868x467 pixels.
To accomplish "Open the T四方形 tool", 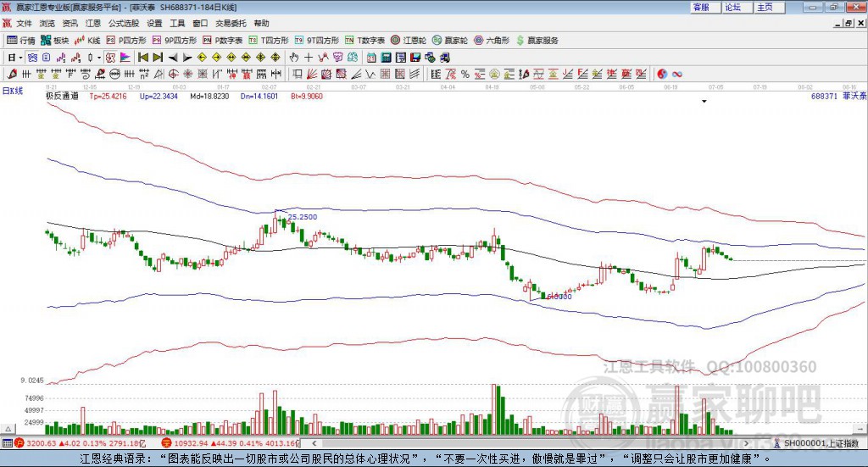I will [269, 41].
